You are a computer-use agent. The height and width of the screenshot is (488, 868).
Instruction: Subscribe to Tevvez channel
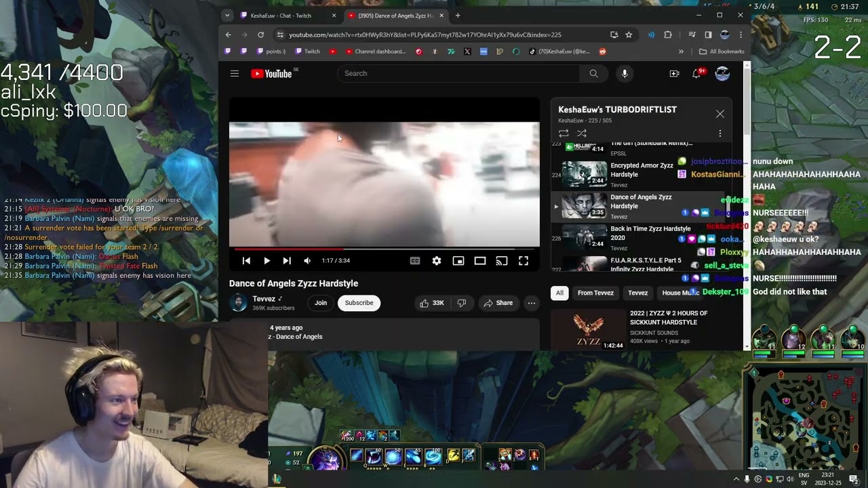(359, 303)
